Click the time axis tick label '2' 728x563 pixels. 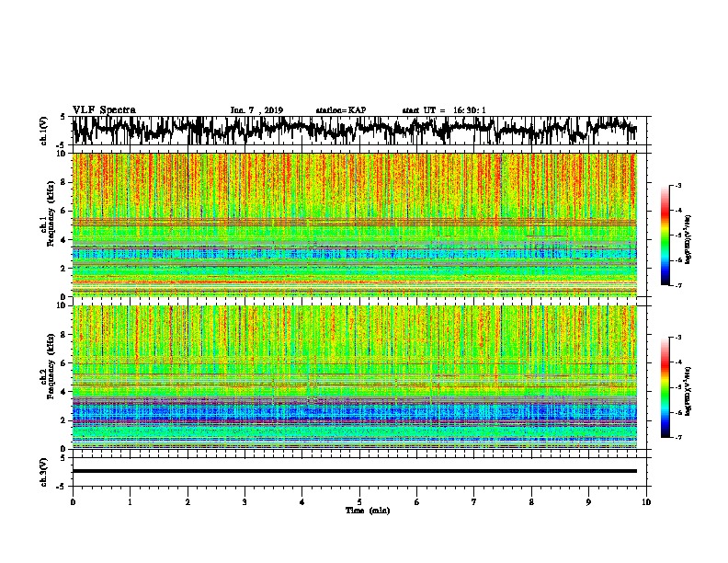(188, 502)
